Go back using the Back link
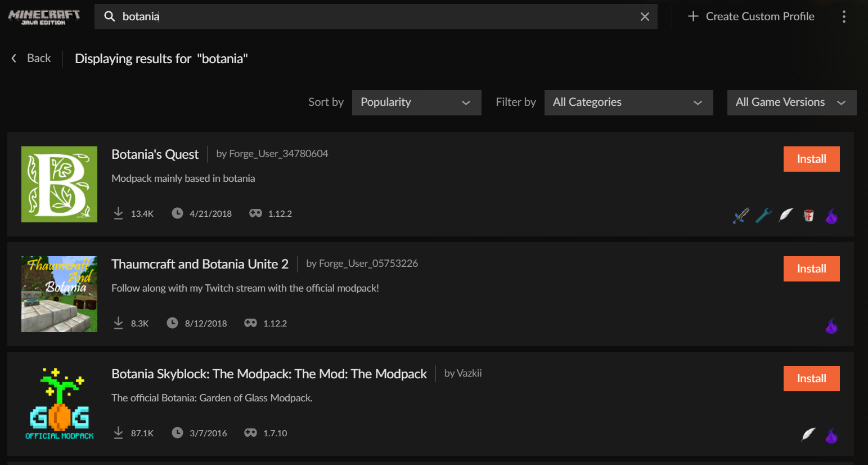The width and height of the screenshot is (868, 465). coord(32,59)
